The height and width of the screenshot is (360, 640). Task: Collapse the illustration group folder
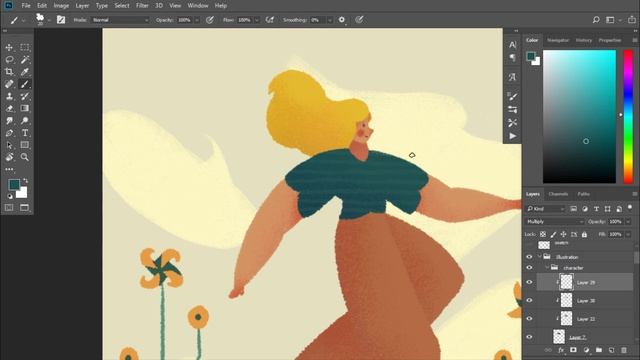point(540,257)
